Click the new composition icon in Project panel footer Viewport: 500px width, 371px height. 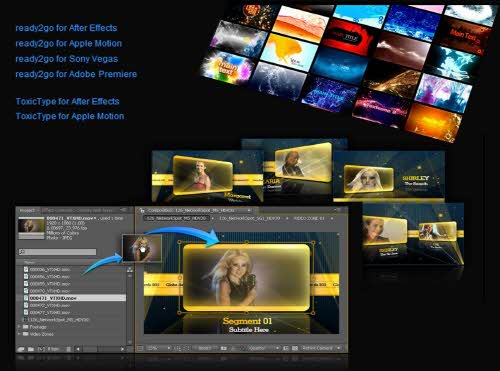(41, 349)
